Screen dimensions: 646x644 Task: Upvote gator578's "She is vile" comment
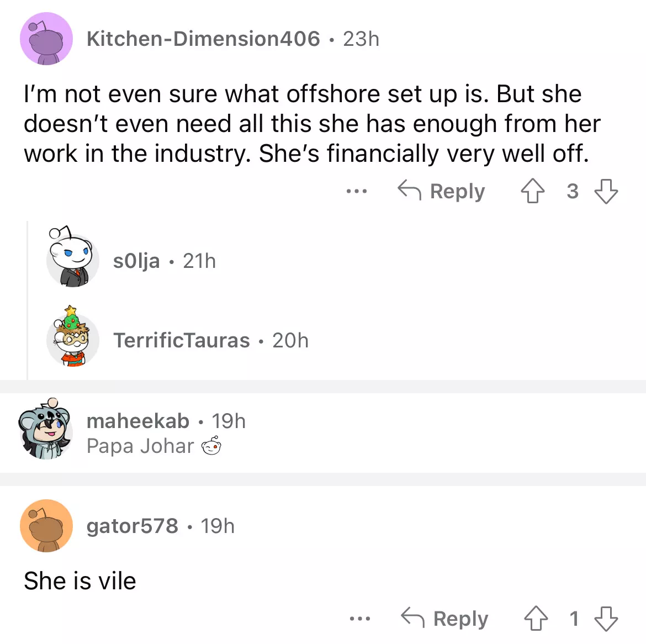click(536, 619)
